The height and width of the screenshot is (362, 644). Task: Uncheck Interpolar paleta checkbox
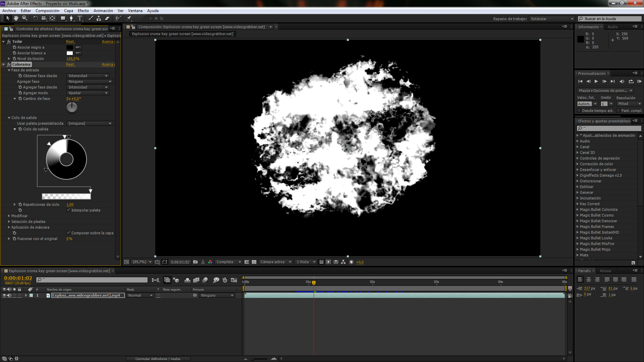click(x=68, y=210)
